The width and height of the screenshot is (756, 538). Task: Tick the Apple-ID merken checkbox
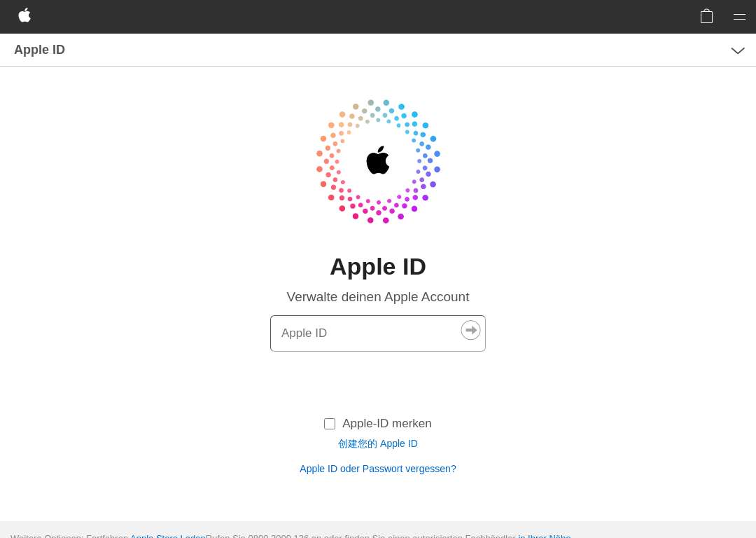pyautogui.click(x=330, y=424)
